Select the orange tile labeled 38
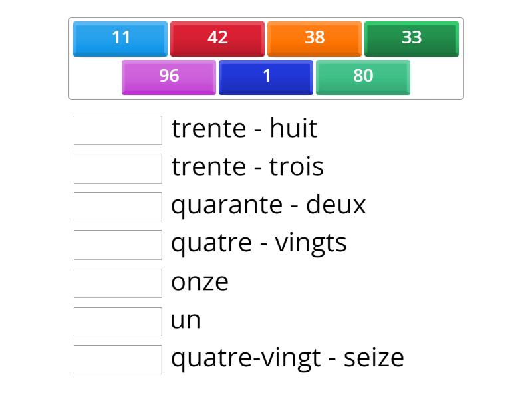 [x=314, y=38]
